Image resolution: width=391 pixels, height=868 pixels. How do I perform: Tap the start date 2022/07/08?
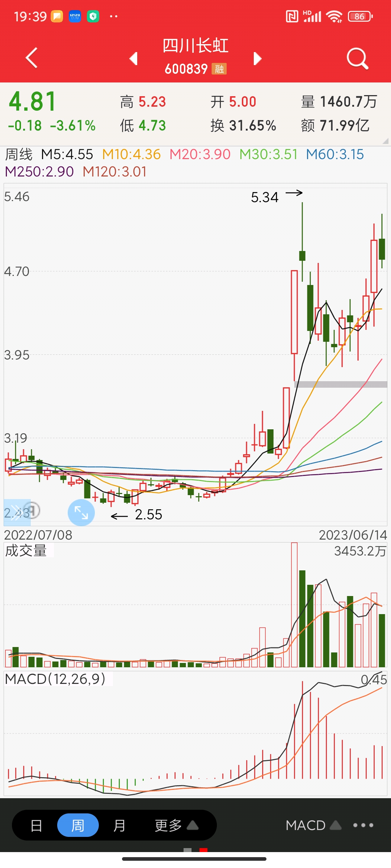(38, 535)
